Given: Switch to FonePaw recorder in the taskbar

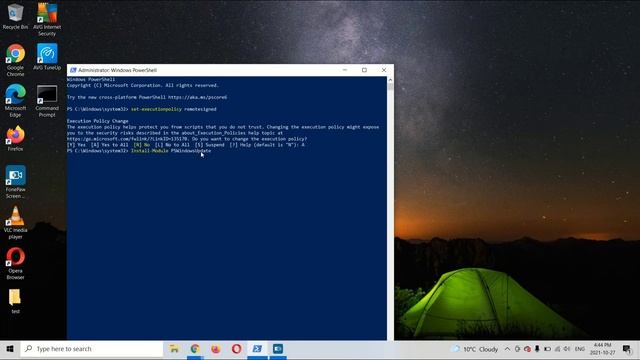Looking at the screenshot, I should pyautogui.click(x=278, y=349).
